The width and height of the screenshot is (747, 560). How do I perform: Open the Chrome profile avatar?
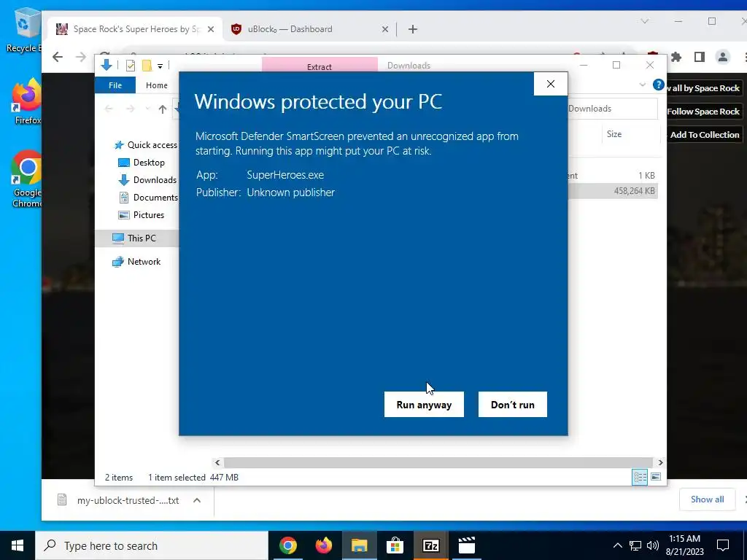(x=723, y=57)
